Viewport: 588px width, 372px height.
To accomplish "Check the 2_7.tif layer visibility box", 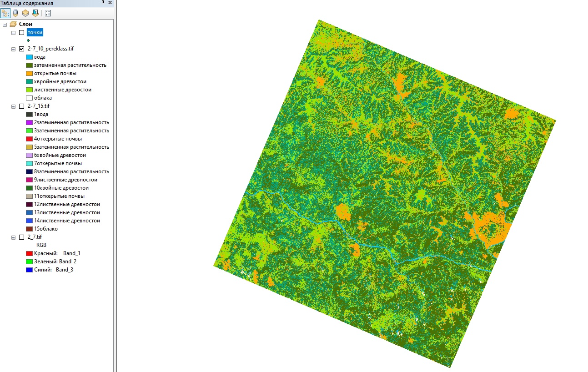I will [21, 237].
